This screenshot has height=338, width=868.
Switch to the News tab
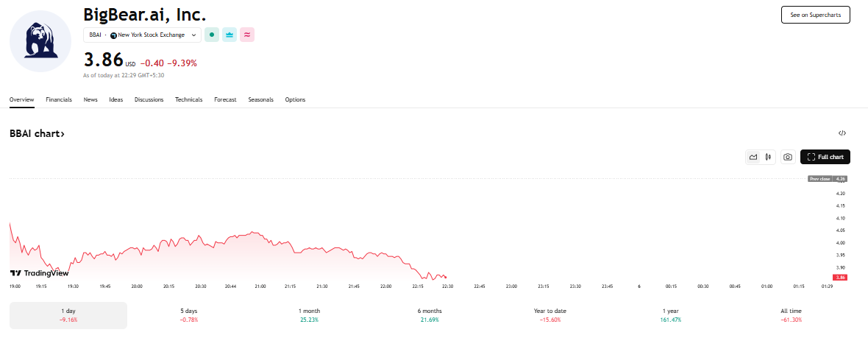90,99
